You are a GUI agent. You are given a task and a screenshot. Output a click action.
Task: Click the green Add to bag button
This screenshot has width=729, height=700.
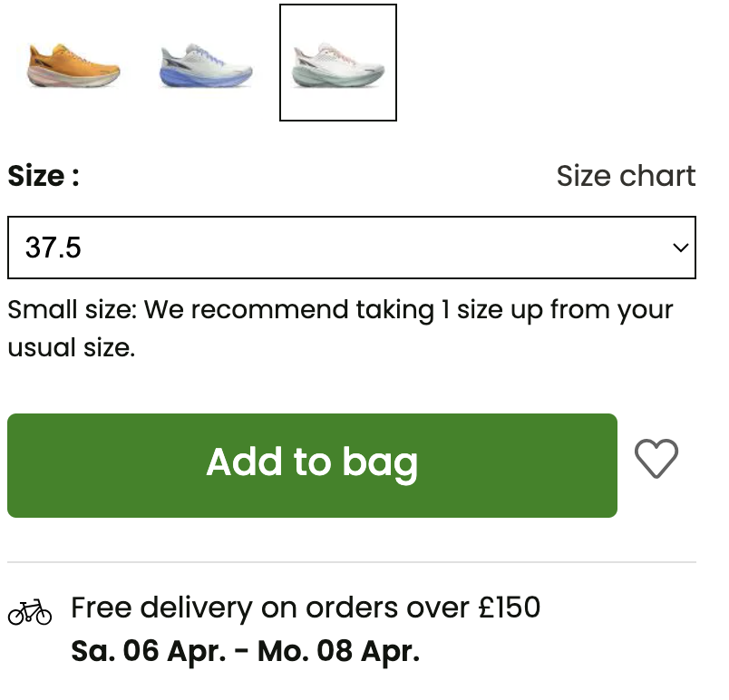pos(313,465)
